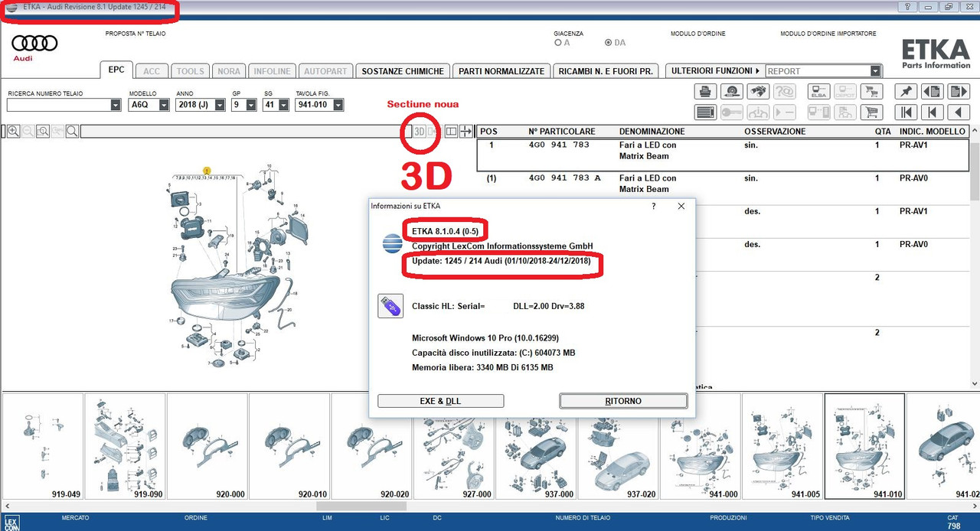The image size is (980, 531).
Task: Open the PARTI NORMALIZZATE tab
Action: pos(501,71)
